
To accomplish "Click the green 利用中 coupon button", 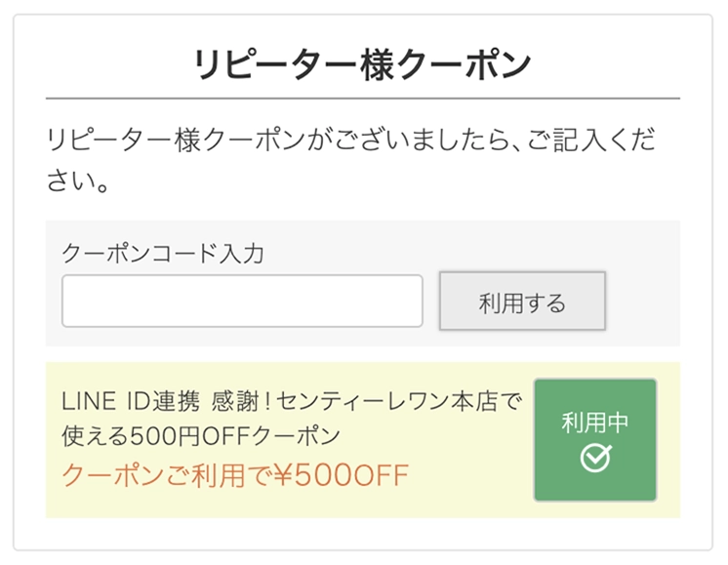I will click(595, 440).
